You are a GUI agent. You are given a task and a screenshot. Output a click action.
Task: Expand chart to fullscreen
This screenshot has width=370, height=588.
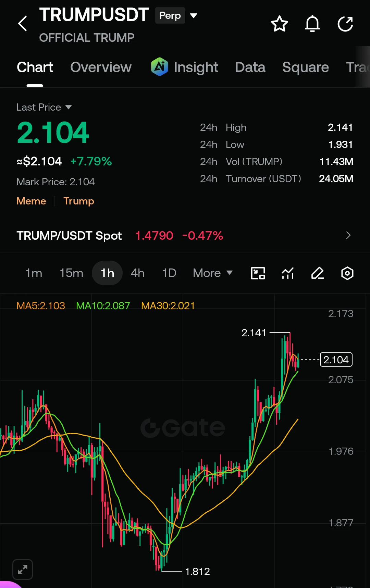23,570
